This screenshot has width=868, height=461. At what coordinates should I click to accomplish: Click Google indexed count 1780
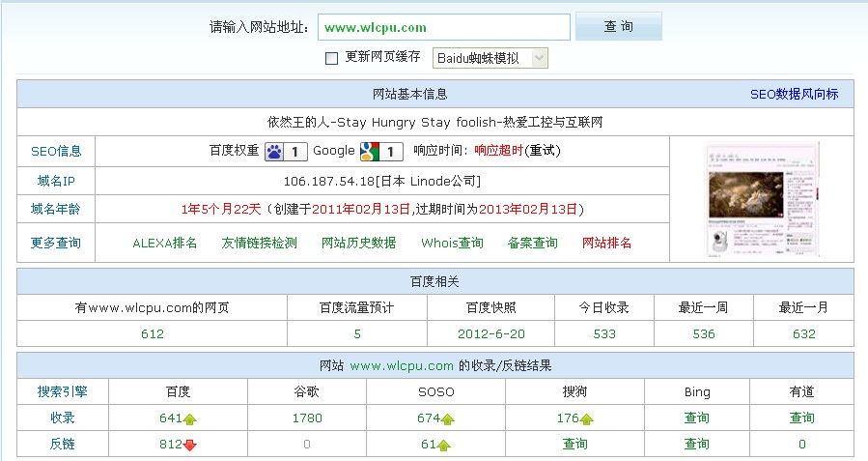pyautogui.click(x=307, y=418)
